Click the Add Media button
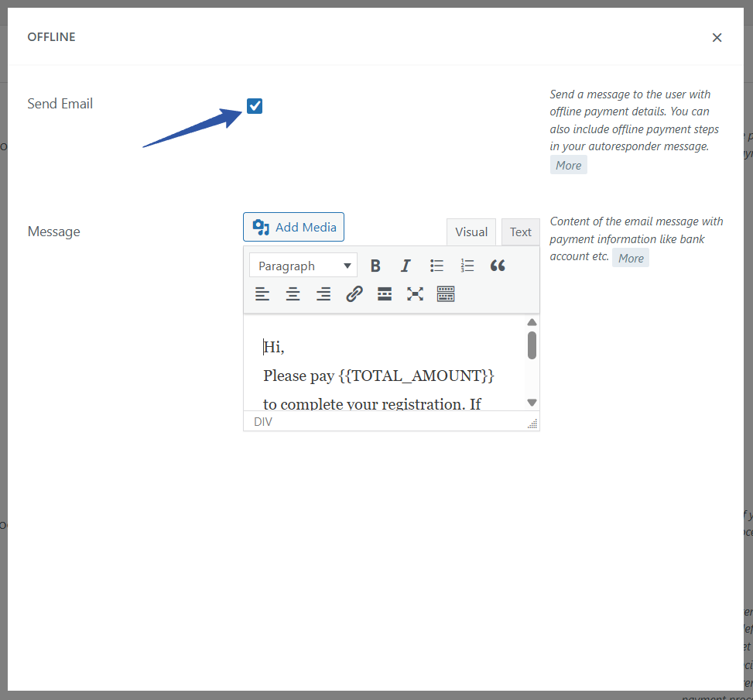This screenshot has height=700, width=753. click(294, 227)
